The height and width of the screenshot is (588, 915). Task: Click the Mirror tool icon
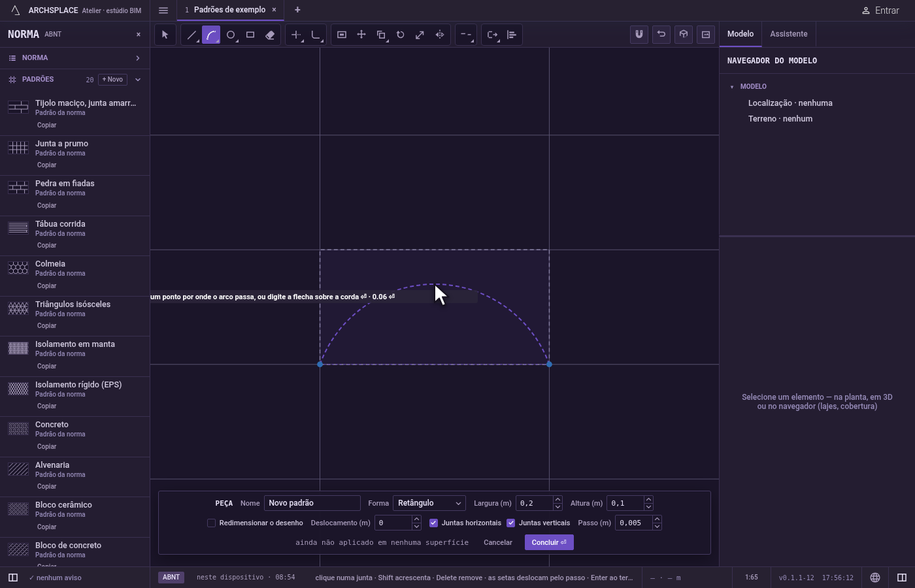tap(440, 35)
